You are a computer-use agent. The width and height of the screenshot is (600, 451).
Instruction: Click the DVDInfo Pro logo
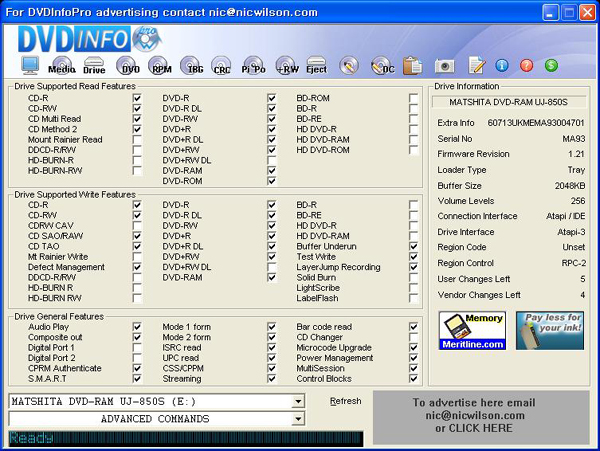click(90, 39)
